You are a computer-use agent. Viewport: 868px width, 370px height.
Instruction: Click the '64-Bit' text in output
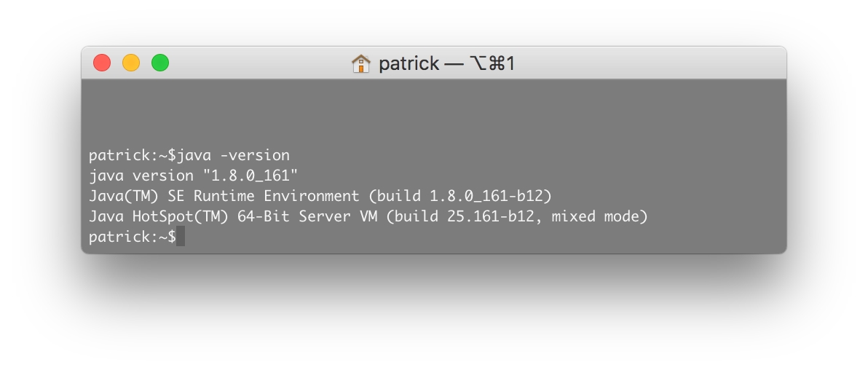pyautogui.click(x=264, y=216)
